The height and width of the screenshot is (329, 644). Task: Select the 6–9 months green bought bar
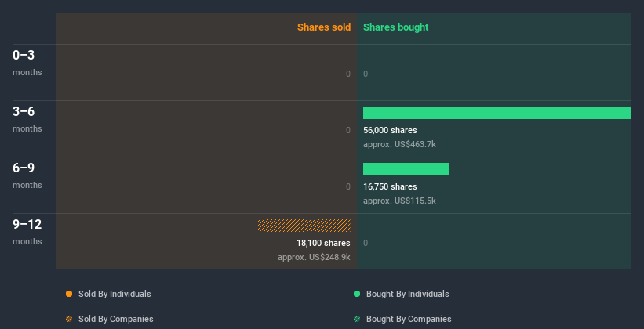pyautogui.click(x=406, y=169)
